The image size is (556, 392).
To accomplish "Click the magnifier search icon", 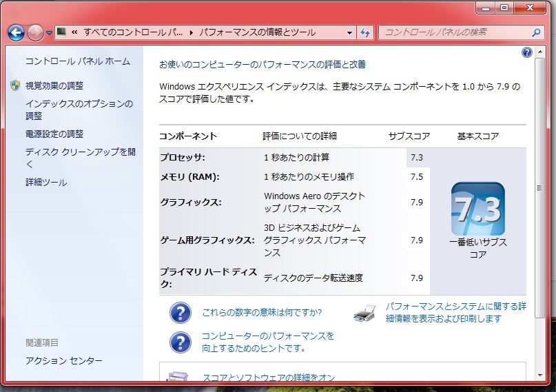I will coord(537,32).
